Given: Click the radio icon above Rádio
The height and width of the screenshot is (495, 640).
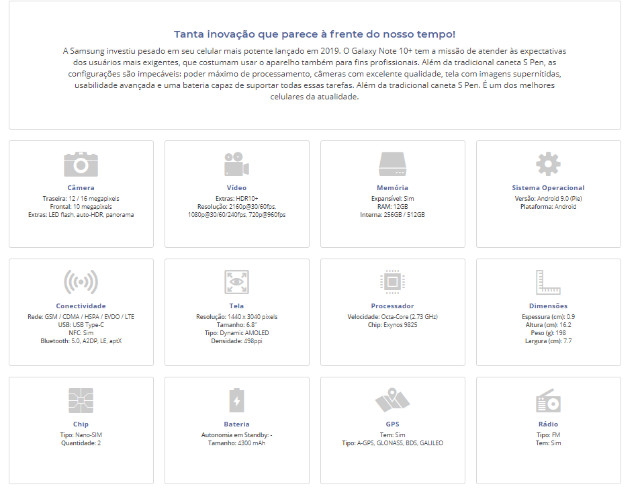Looking at the screenshot, I should [x=548, y=400].
